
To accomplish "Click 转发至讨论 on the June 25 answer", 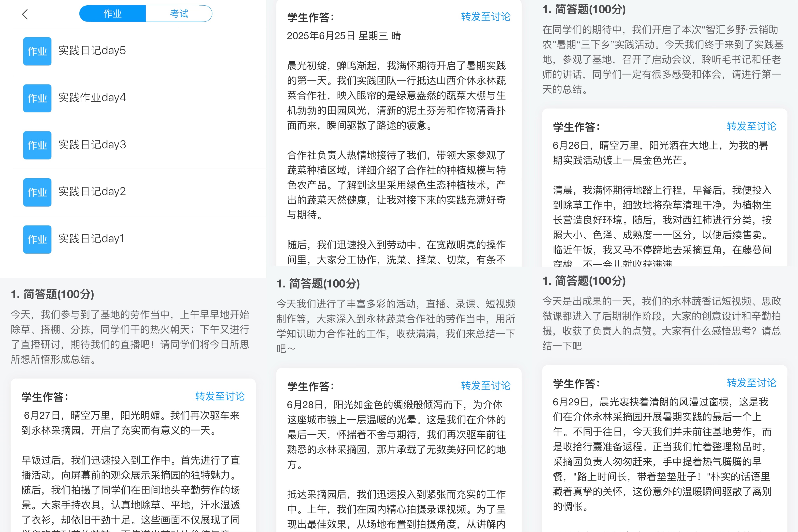I will pos(486,17).
